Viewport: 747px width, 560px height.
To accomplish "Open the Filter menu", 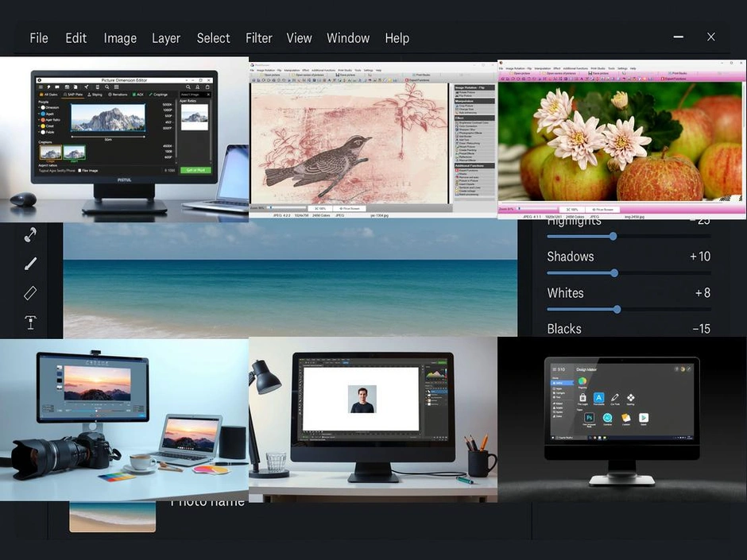I will 258,38.
